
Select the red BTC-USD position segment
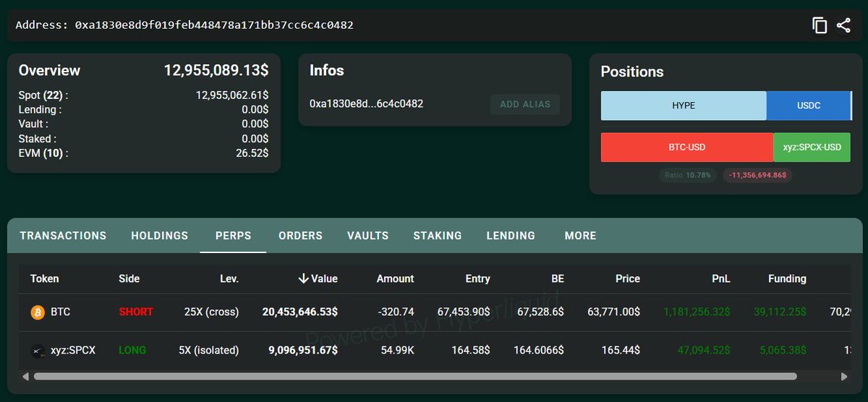[687, 147]
